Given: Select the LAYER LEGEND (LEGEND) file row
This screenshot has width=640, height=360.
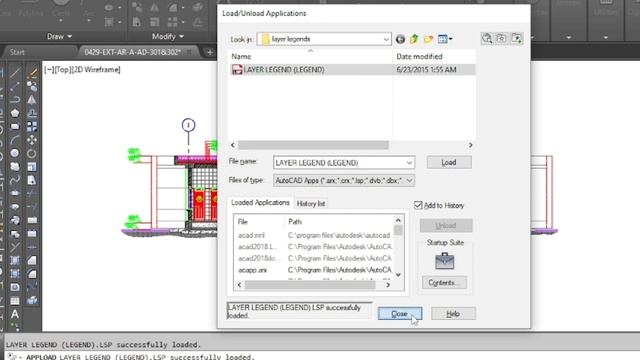Looking at the screenshot, I should tap(351, 70).
